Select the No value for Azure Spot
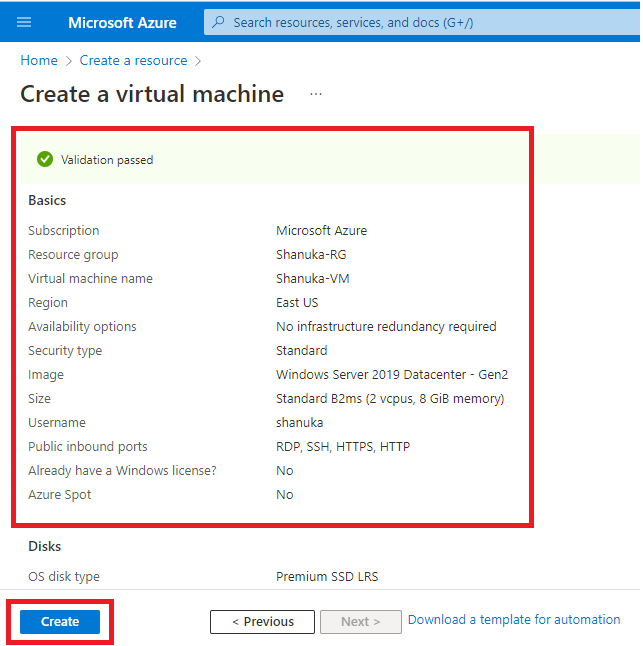643x646 pixels. (x=285, y=495)
